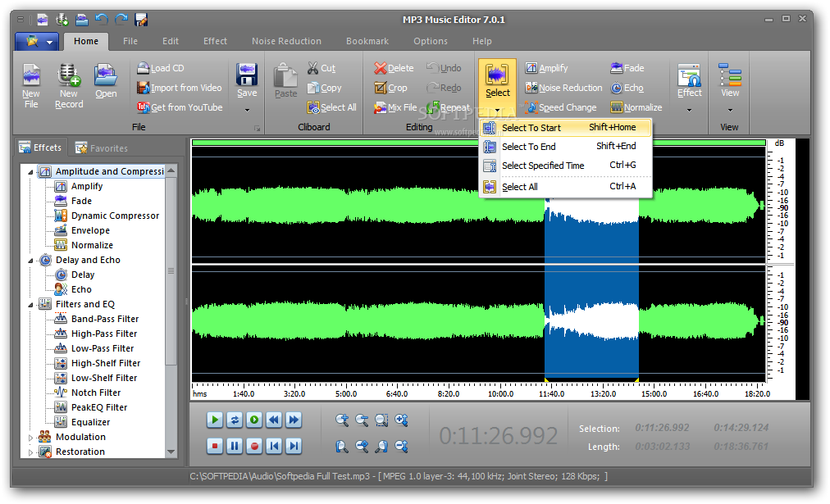
Task: Open Noise Reduction from ribbon group
Action: [x=563, y=88]
